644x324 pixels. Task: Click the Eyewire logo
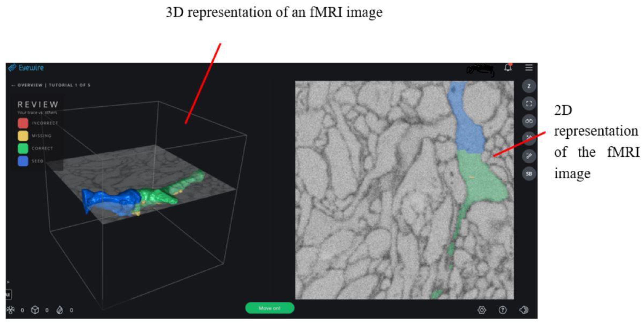pos(26,68)
